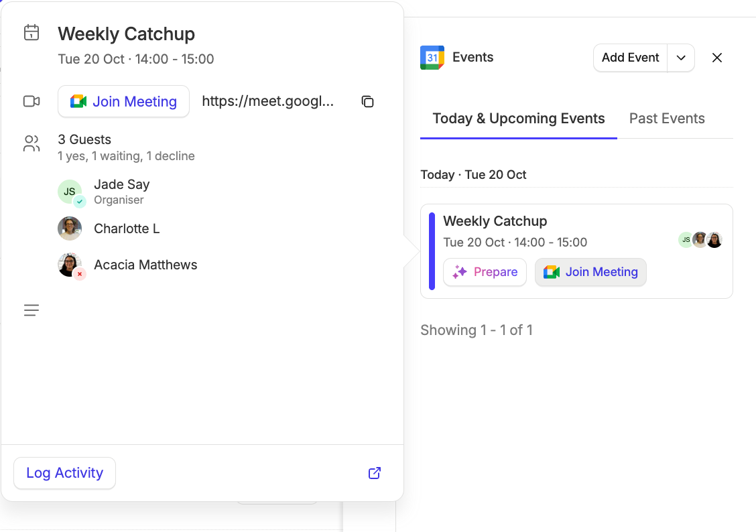Switch to Past Events tab
The width and height of the screenshot is (756, 532).
click(x=667, y=119)
